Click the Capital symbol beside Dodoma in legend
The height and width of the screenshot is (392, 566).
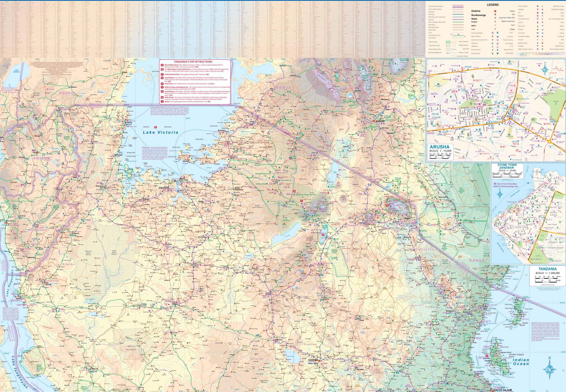(x=495, y=11)
